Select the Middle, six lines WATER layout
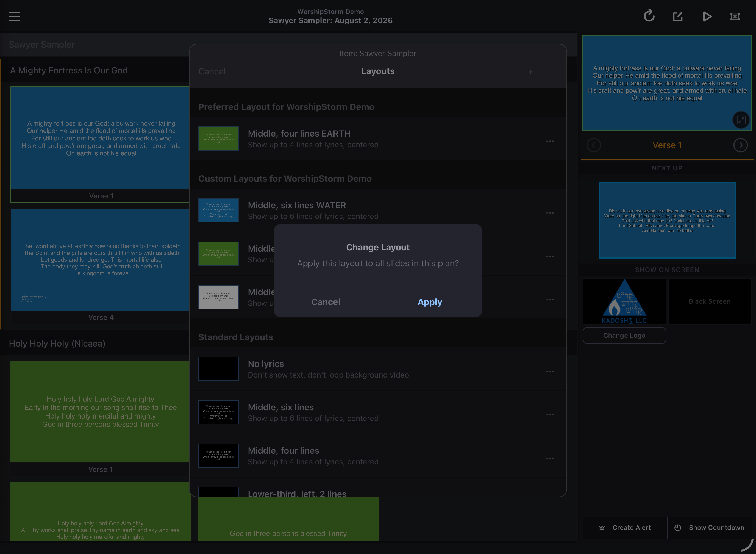This screenshot has height=554, width=756. [x=378, y=210]
